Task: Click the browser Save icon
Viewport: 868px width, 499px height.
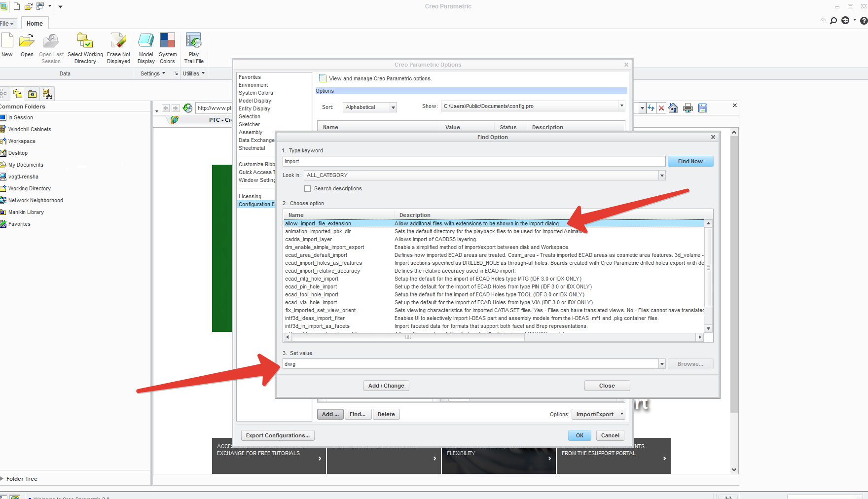Action: point(703,108)
